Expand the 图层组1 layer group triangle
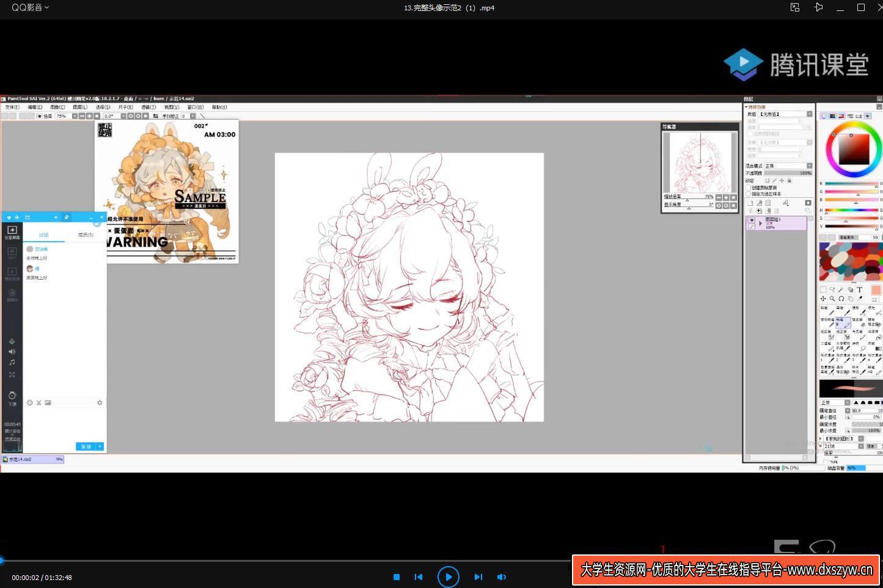The width and height of the screenshot is (883, 588). (x=760, y=223)
